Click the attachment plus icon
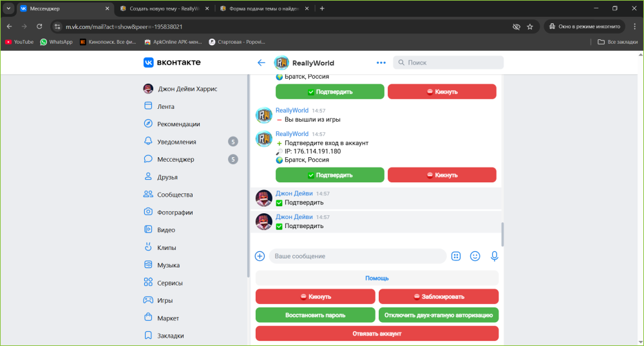 pyautogui.click(x=260, y=256)
